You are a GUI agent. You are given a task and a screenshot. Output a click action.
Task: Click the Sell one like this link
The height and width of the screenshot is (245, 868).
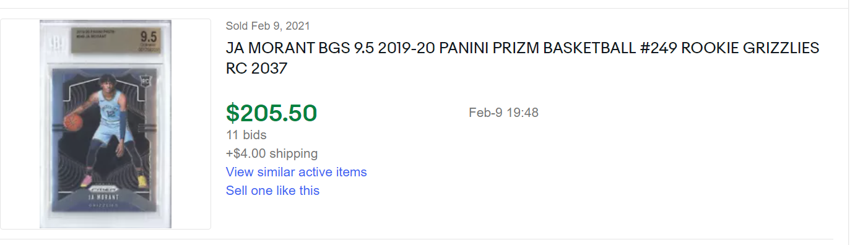click(x=272, y=191)
